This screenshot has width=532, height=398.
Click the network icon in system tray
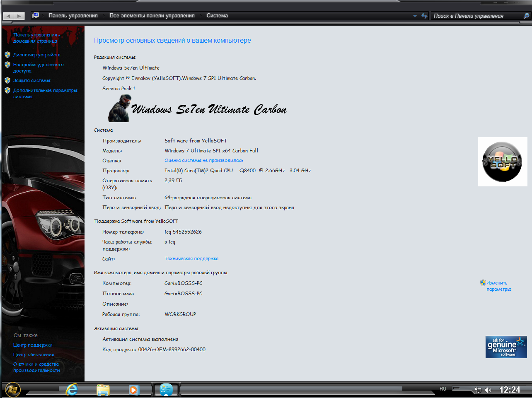pyautogui.click(x=478, y=390)
